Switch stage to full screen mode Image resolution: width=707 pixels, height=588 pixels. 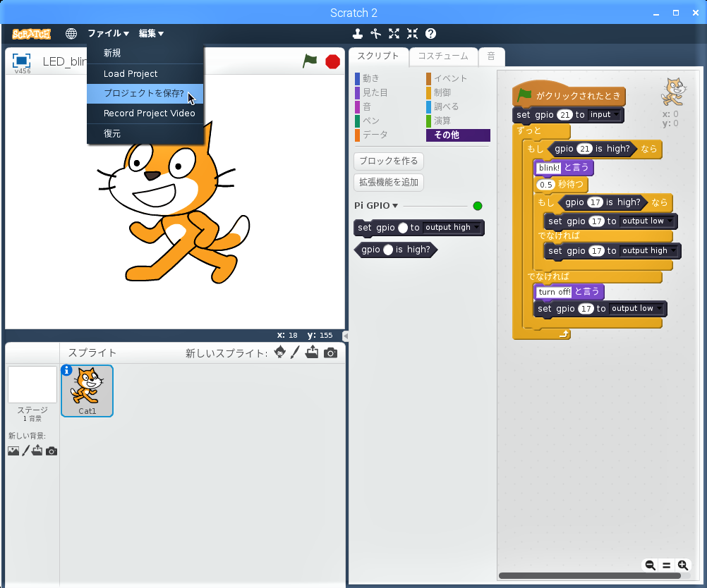[21, 61]
